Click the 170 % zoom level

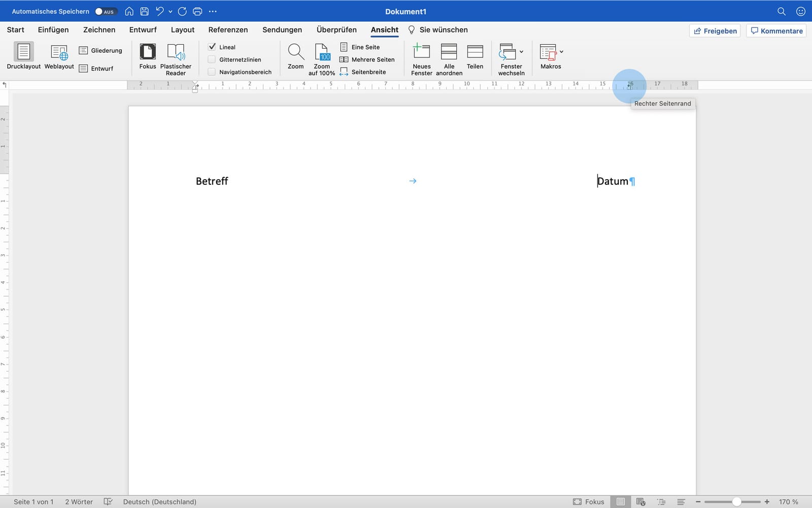click(789, 502)
